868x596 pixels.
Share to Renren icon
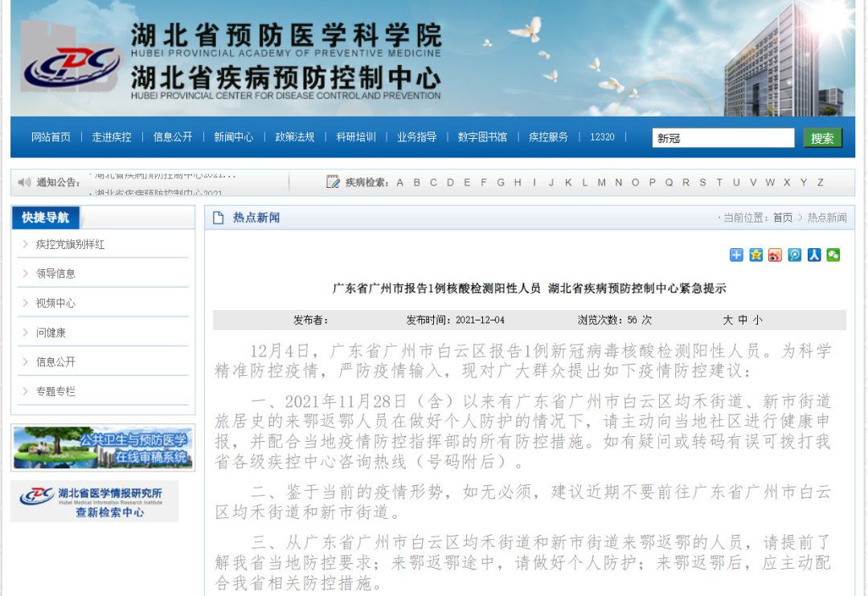[x=813, y=255]
